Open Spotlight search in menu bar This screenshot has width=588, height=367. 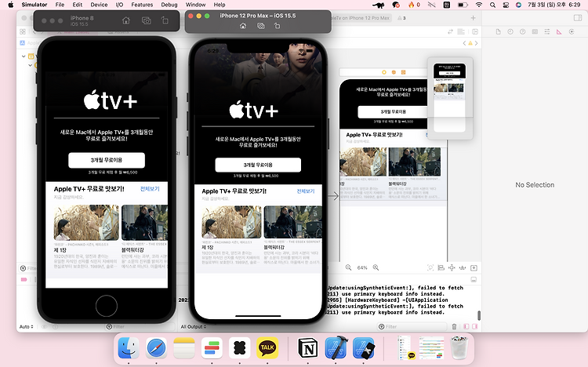[492, 5]
